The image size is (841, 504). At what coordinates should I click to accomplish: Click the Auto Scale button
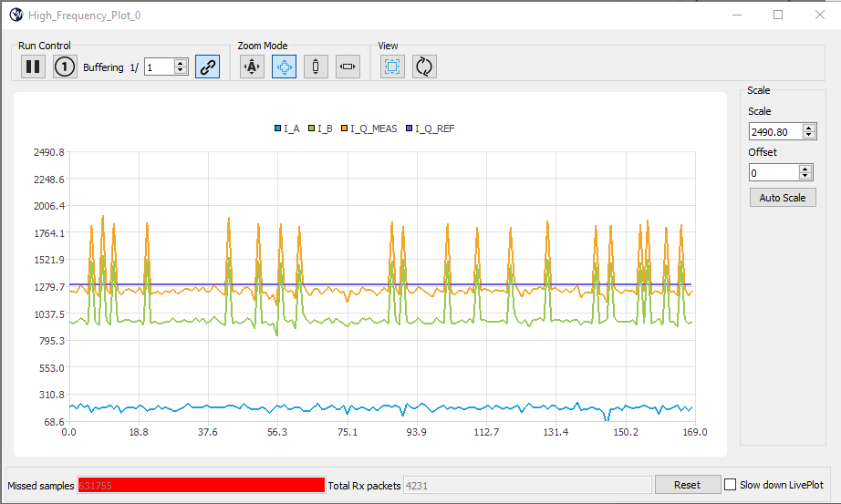pyautogui.click(x=783, y=198)
